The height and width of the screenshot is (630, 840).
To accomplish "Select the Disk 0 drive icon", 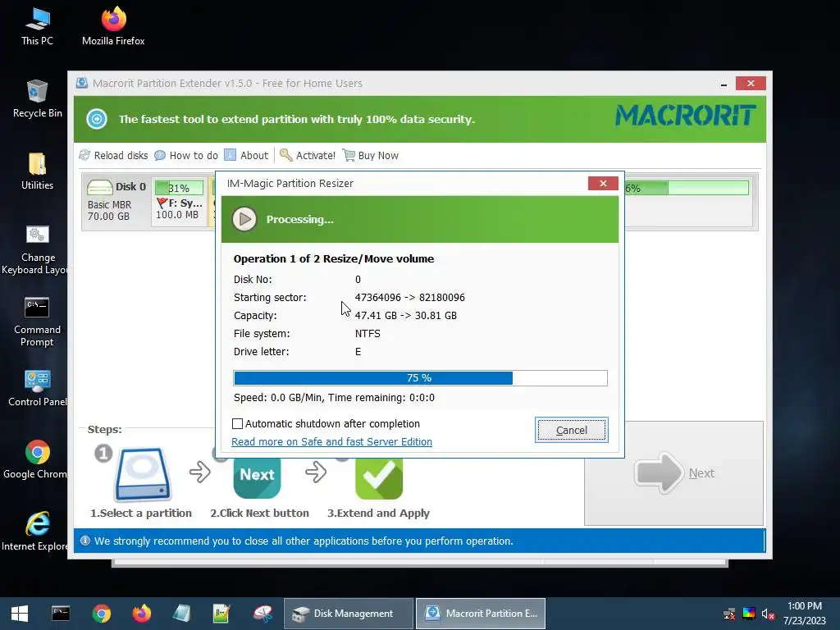I will pos(99,187).
